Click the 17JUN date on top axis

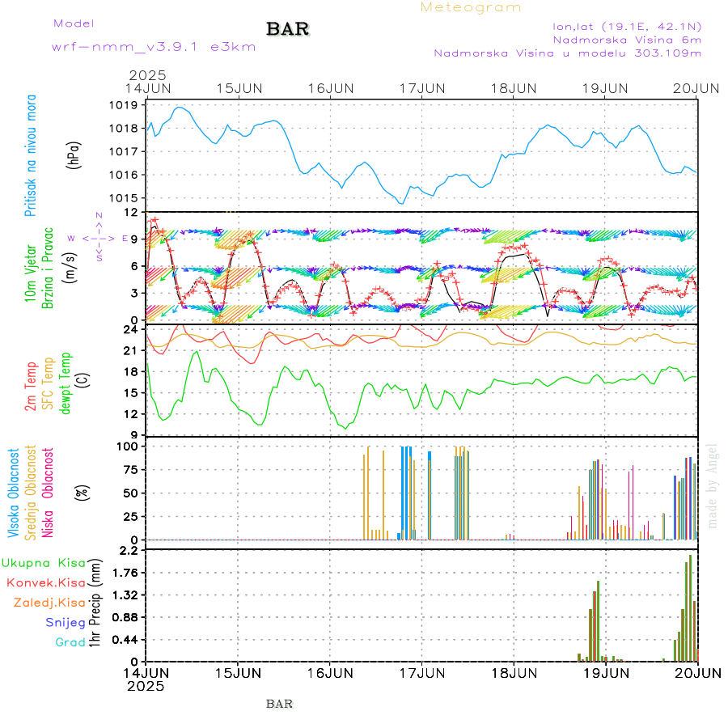click(422, 87)
